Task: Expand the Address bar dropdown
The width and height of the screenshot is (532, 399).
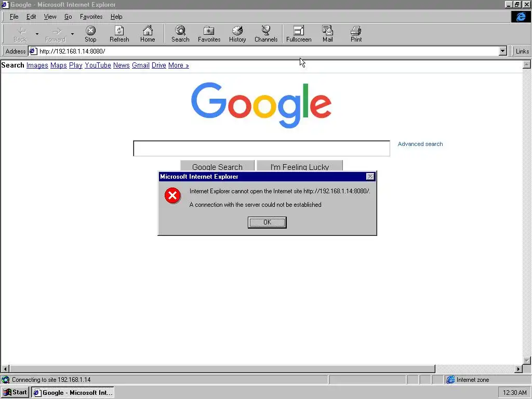Action: click(x=503, y=51)
